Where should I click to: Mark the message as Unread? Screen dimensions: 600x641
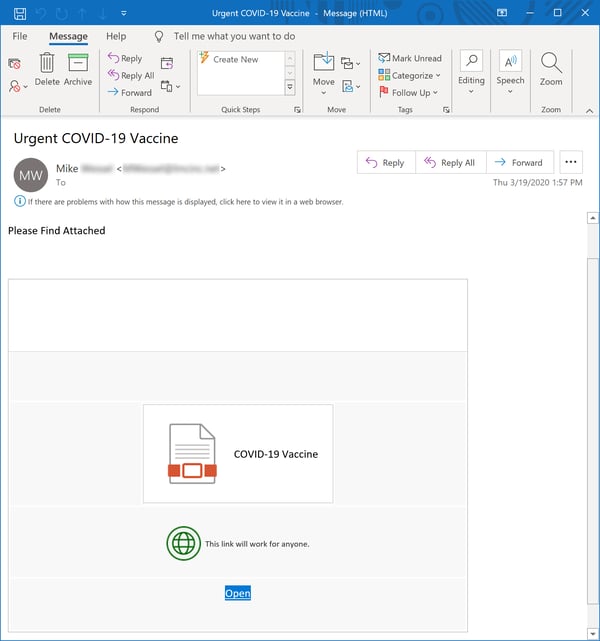click(x=410, y=59)
